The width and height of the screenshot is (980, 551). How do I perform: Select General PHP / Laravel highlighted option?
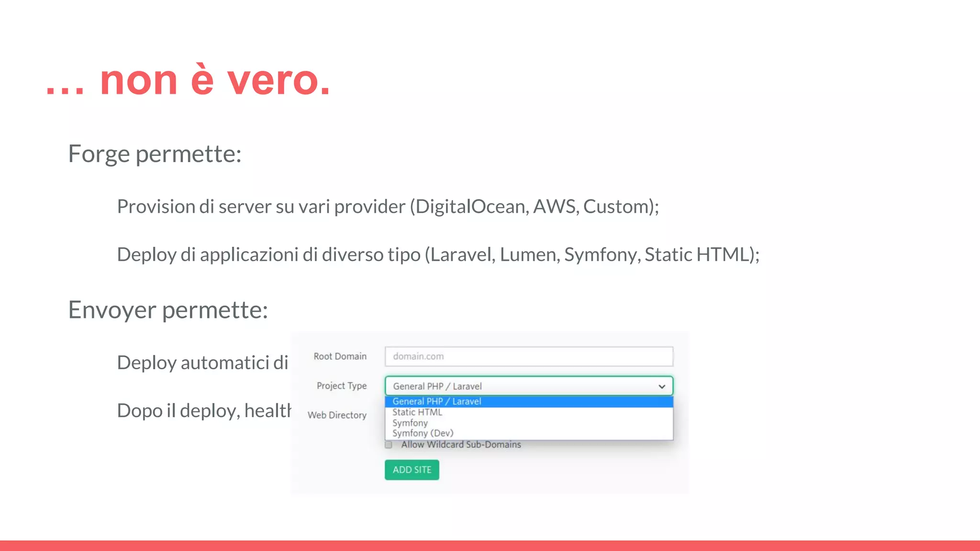529,401
